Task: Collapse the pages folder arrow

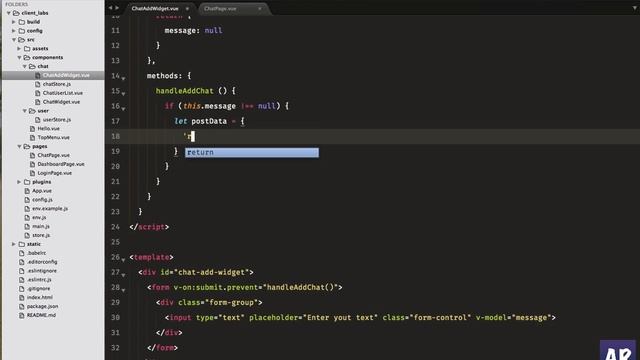Action: (x=19, y=147)
